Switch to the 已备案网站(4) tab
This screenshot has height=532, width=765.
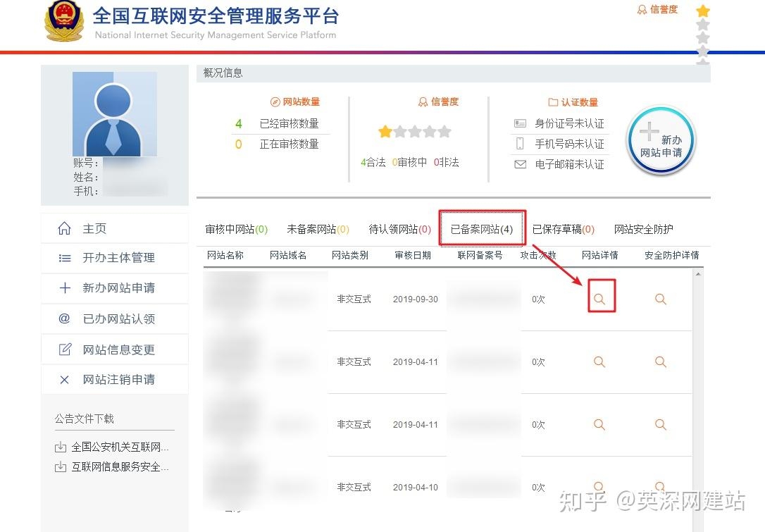click(x=482, y=228)
